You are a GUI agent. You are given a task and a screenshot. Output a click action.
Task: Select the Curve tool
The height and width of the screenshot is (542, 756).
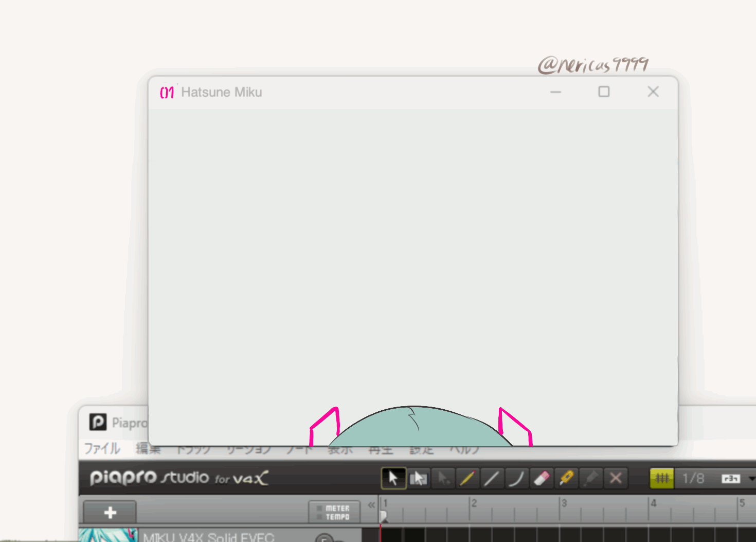tap(516, 478)
